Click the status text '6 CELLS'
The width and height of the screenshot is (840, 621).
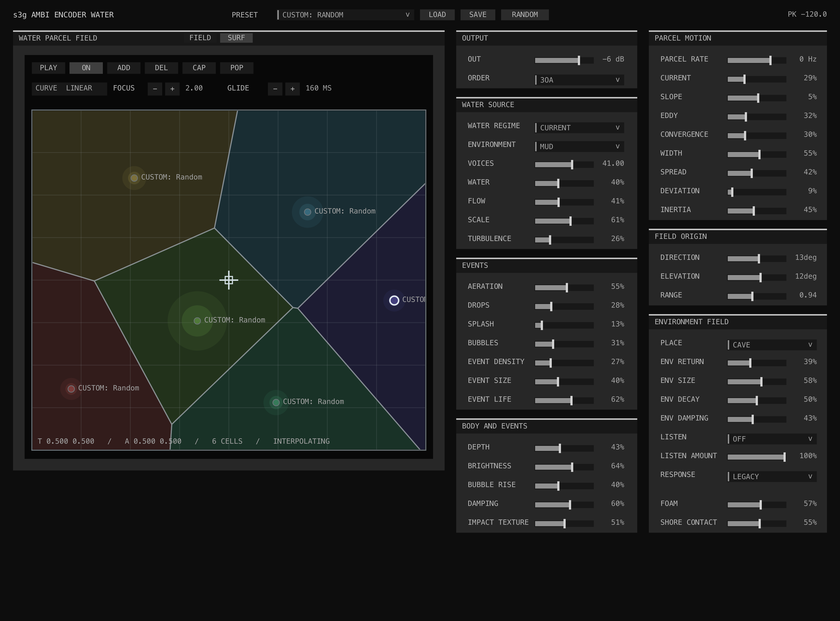point(227,441)
